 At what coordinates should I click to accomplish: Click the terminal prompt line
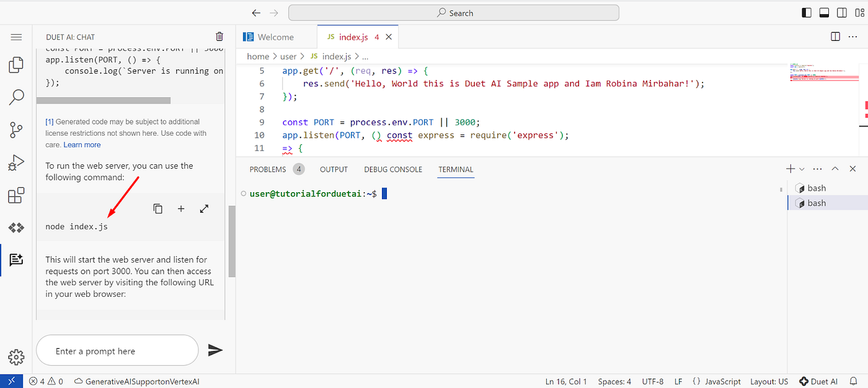point(318,194)
